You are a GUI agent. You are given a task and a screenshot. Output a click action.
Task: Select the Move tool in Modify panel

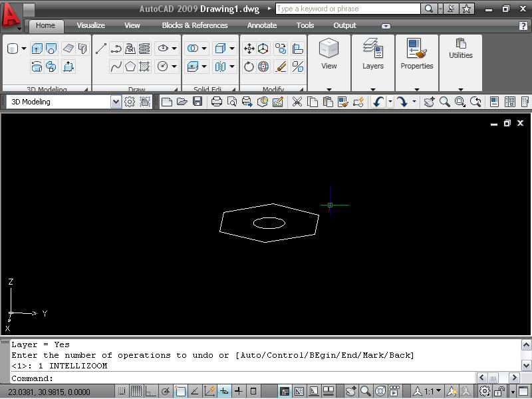point(249,49)
